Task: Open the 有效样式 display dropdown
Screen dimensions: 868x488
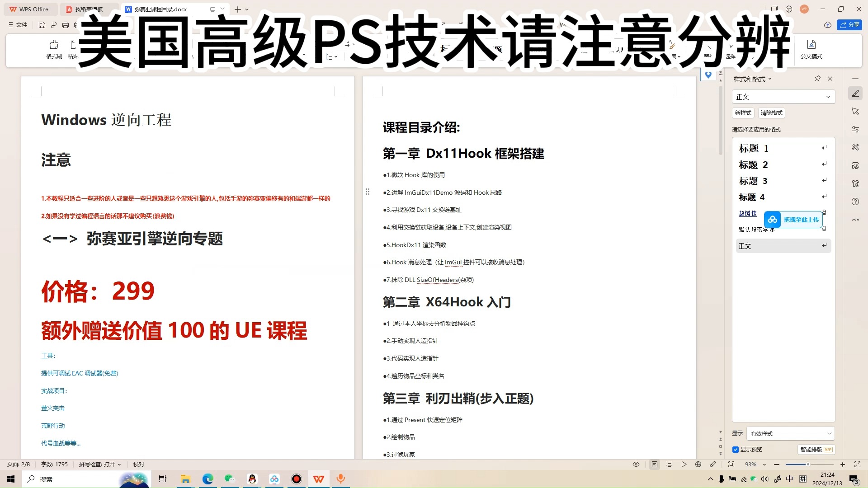Action: 790,433
